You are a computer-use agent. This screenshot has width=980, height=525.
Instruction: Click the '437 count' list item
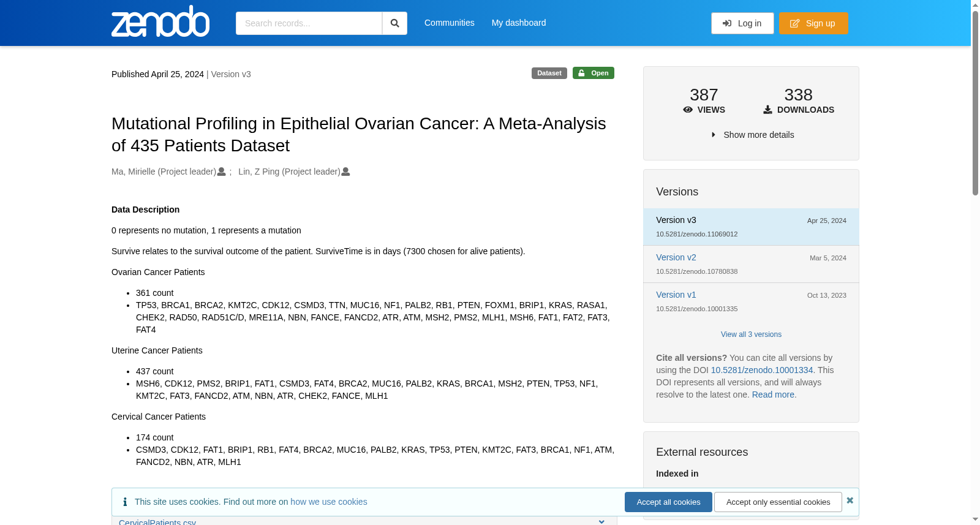(154, 371)
